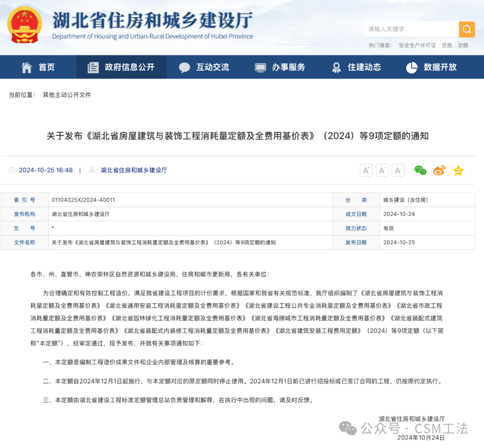The height and width of the screenshot is (448, 484).
Task: Click the 当前位置 breadcrumb label
Action: point(22,95)
